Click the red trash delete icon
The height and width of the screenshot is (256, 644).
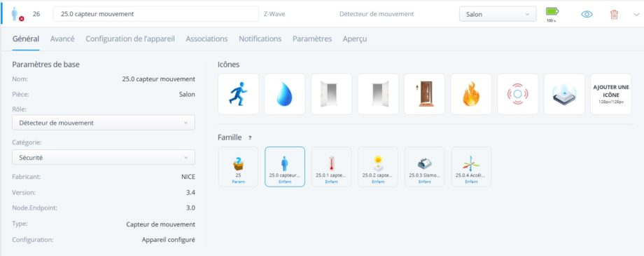pyautogui.click(x=614, y=15)
